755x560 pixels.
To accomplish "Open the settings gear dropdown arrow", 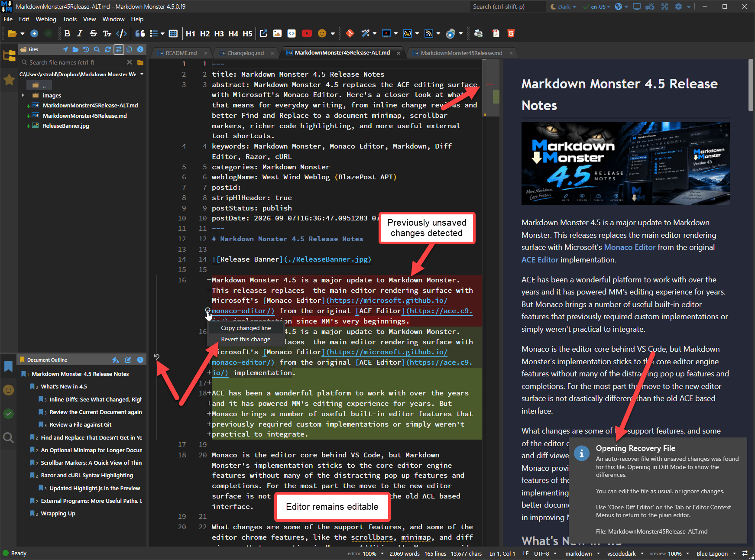I will (688, 7).
